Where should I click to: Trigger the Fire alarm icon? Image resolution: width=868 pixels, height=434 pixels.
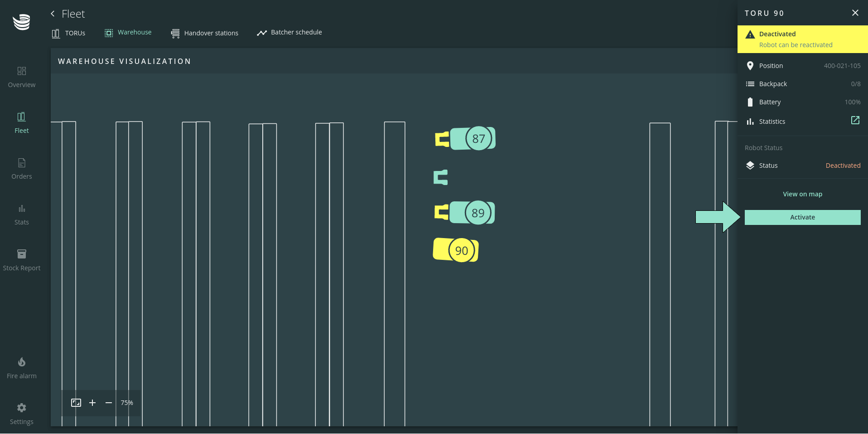(x=21, y=362)
